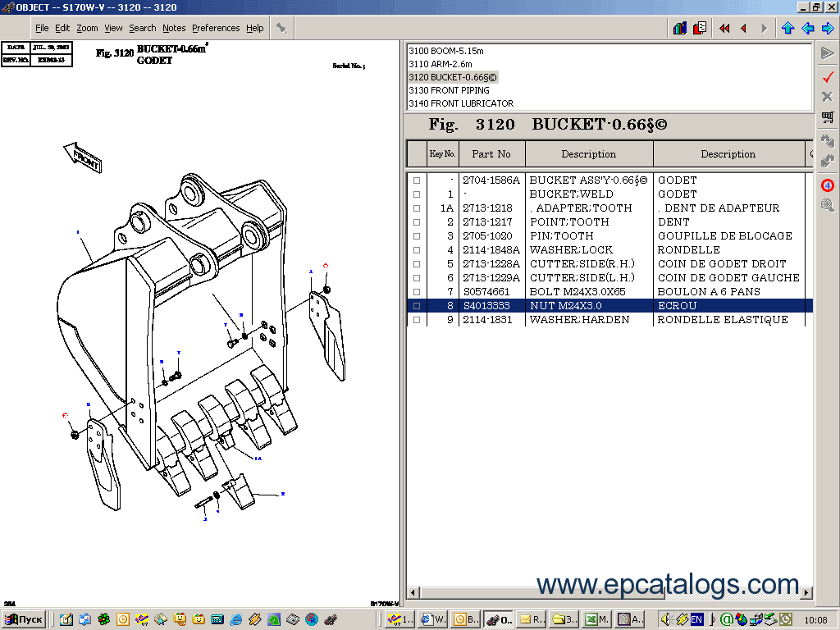Screen dimensions: 840x630
Task: Open the Help menu
Action: click(x=255, y=28)
